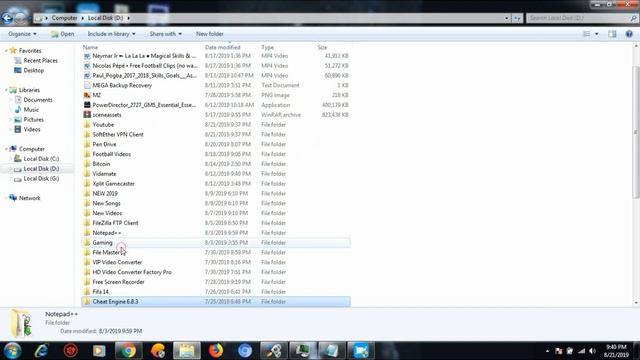Select the sceneassets WinRAR archive icon
640x360 pixels.
pyautogui.click(x=87, y=115)
